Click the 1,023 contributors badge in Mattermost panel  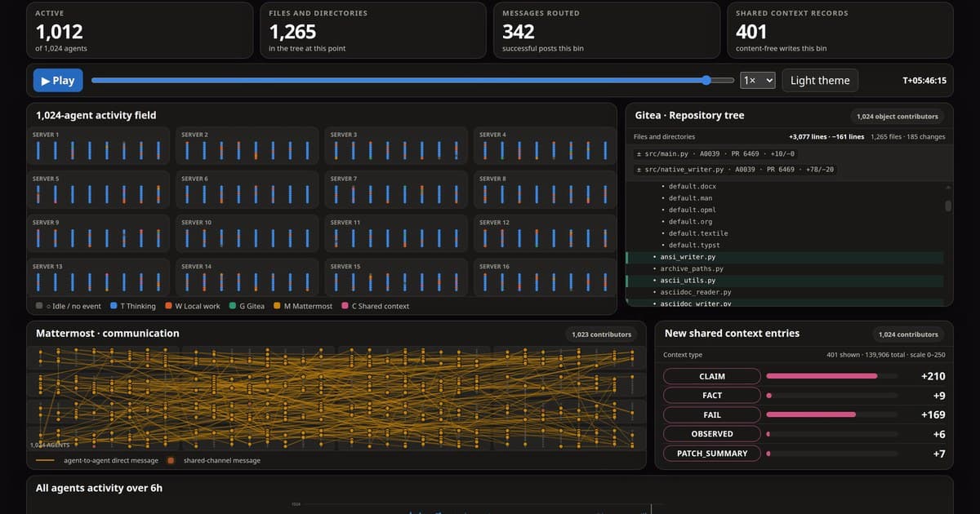[601, 334]
